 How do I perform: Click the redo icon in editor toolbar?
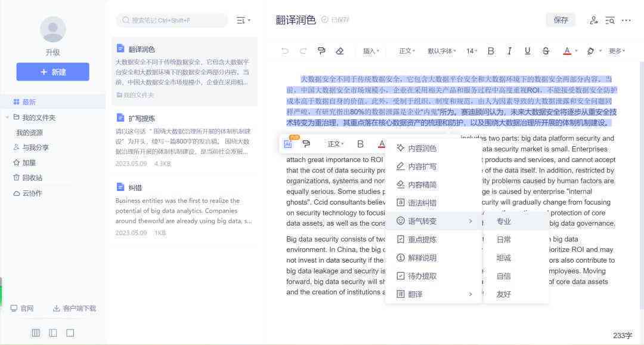click(x=303, y=51)
